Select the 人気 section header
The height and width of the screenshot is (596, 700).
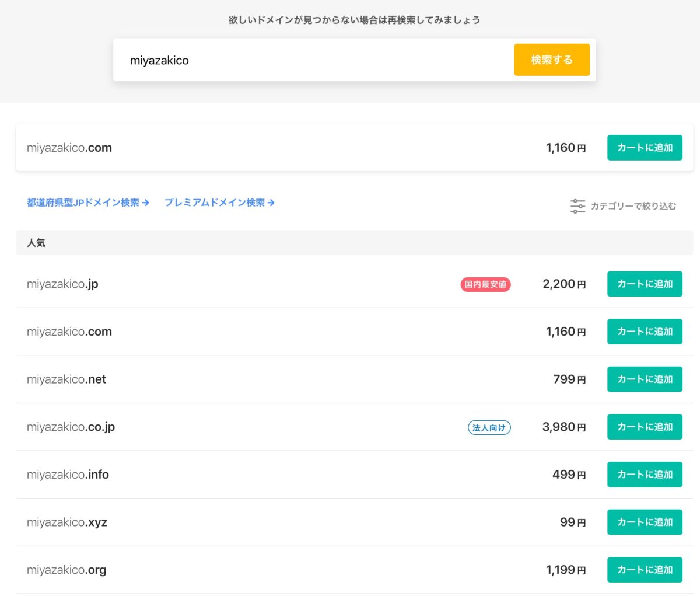point(36,242)
